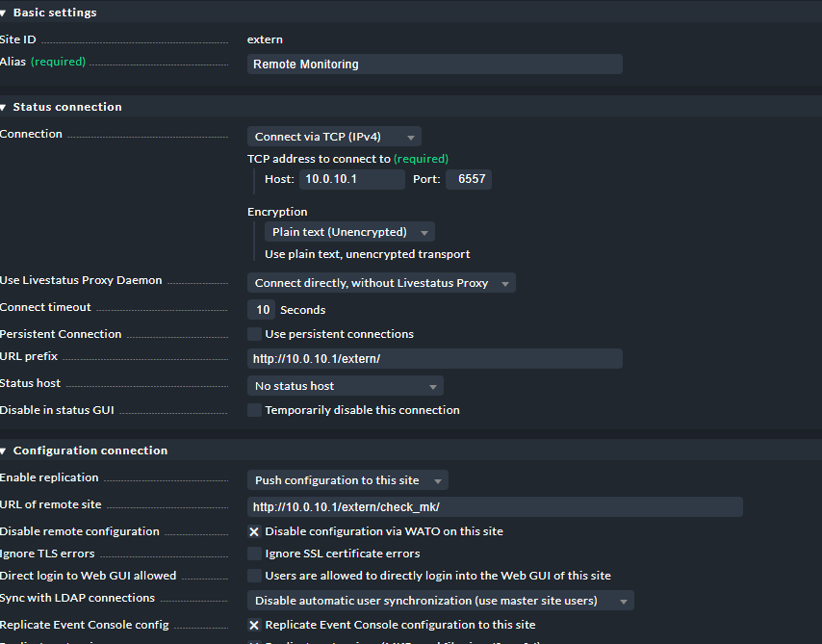822x644 pixels.
Task: Uncheck Disable configuration via WATO on this site
Action: tap(255, 531)
